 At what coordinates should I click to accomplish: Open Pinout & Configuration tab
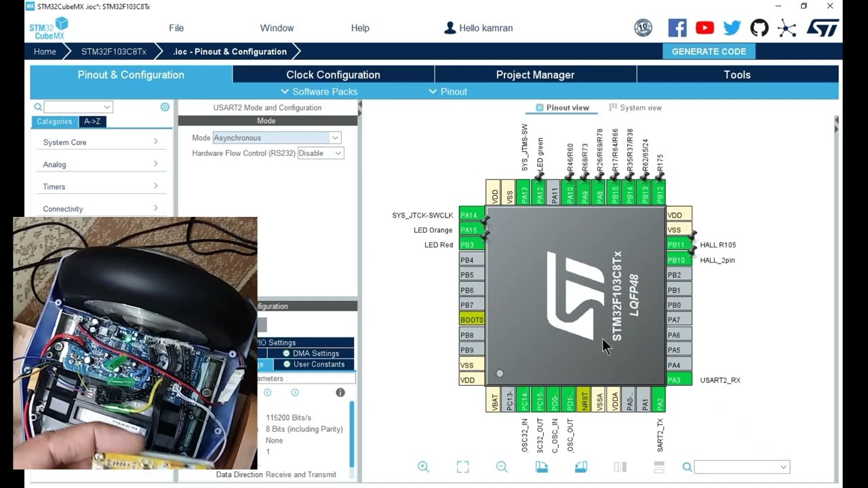click(x=131, y=75)
